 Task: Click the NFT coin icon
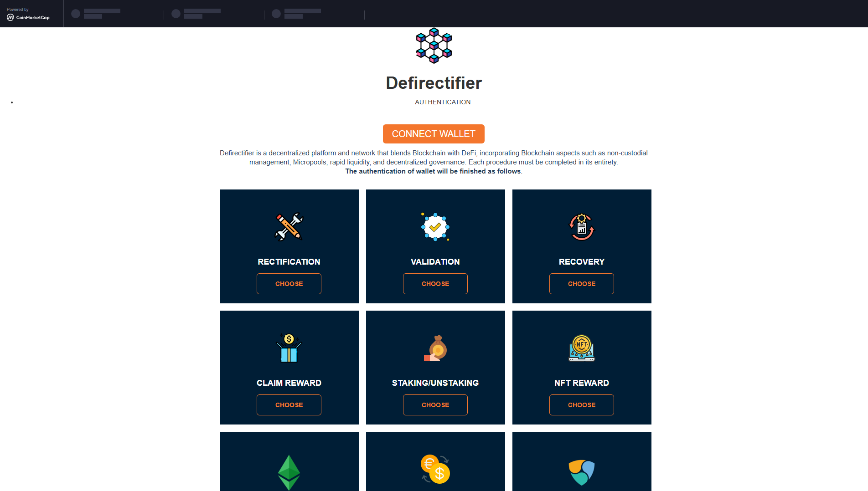coord(582,348)
